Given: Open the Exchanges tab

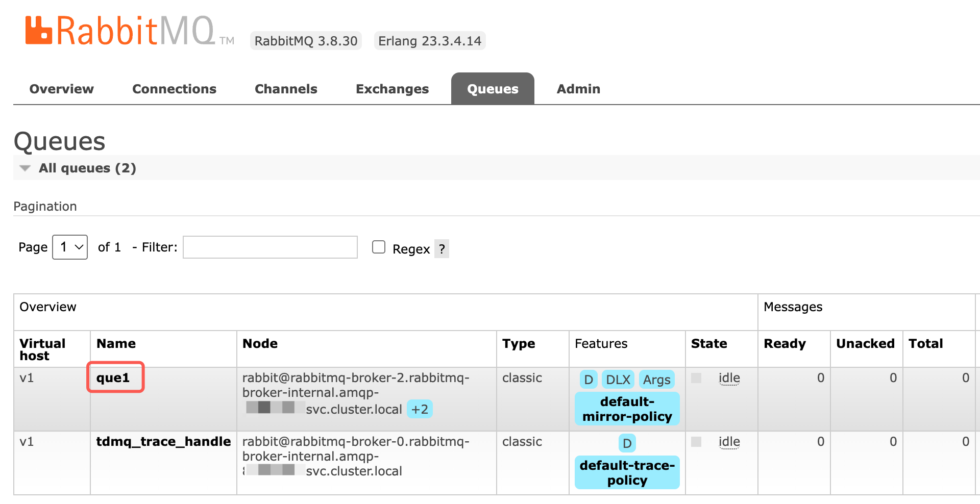Looking at the screenshot, I should pos(392,89).
